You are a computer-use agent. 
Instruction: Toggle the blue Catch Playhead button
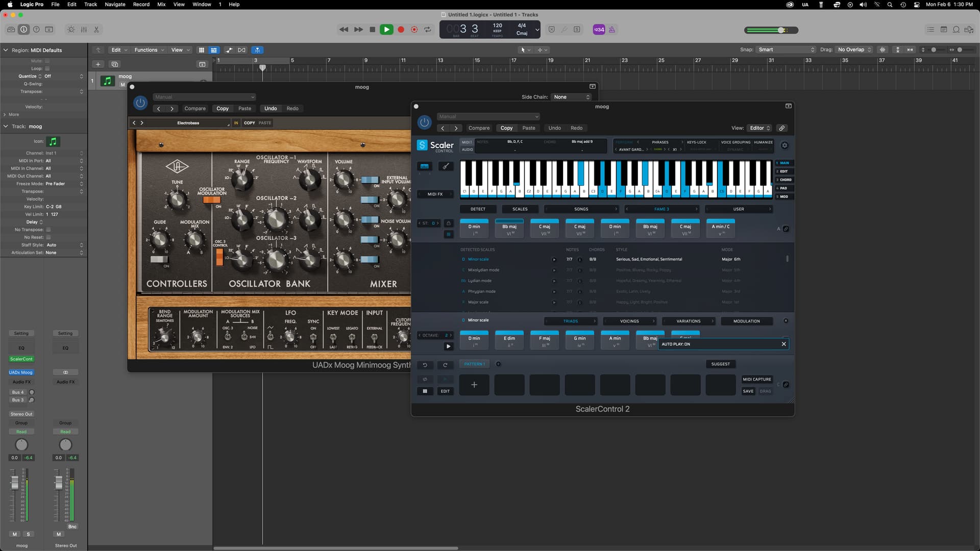click(x=257, y=50)
